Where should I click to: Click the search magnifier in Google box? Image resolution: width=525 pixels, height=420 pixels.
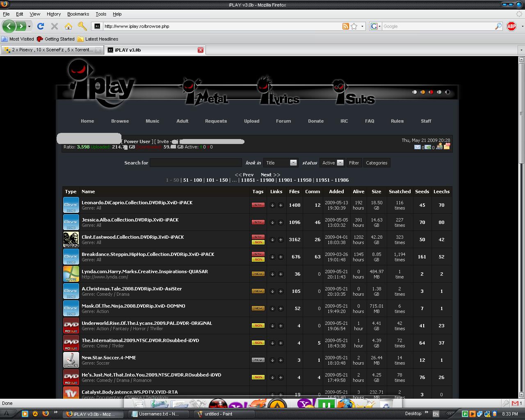point(498,26)
